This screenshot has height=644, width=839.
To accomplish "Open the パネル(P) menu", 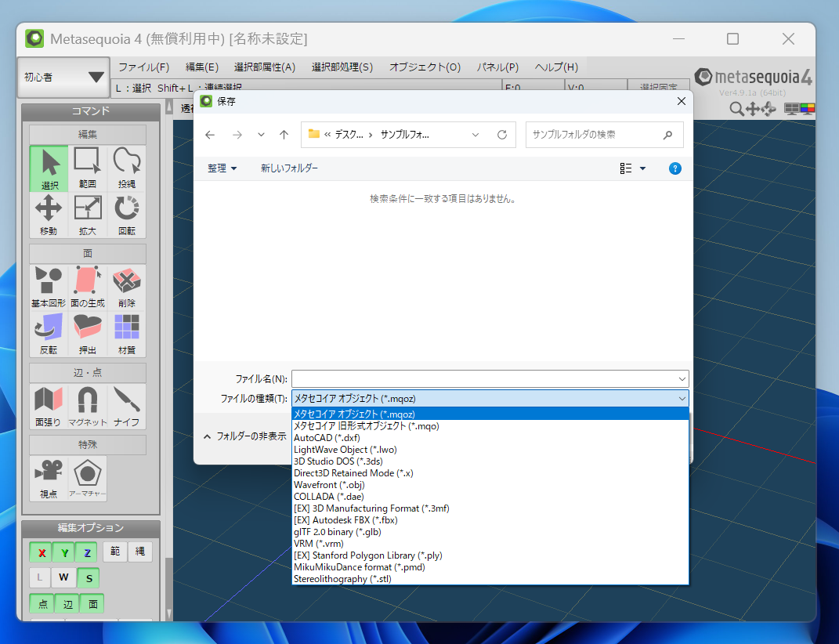I will click(x=497, y=67).
